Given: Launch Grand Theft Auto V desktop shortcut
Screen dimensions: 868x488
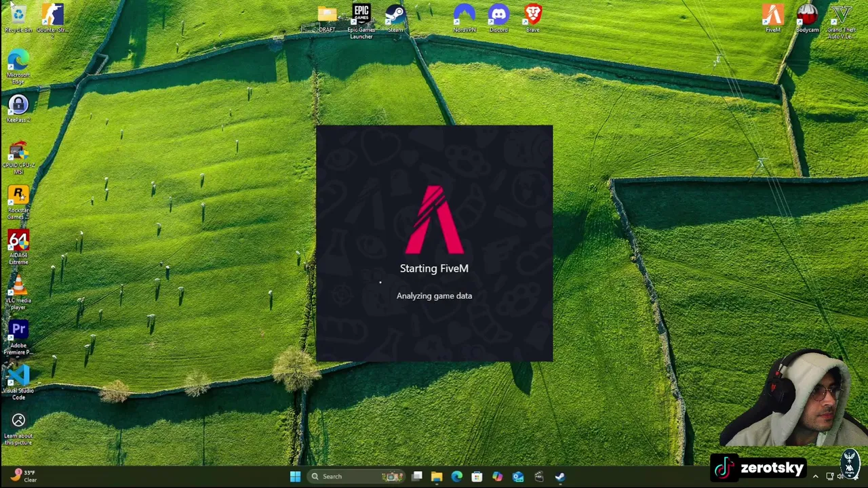Looking at the screenshot, I should [842, 20].
